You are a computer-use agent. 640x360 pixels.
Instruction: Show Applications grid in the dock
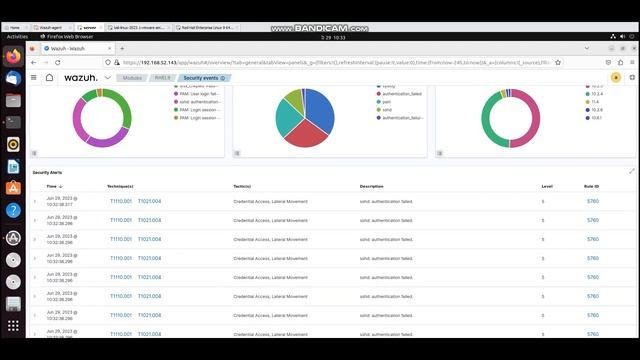pyautogui.click(x=13, y=325)
